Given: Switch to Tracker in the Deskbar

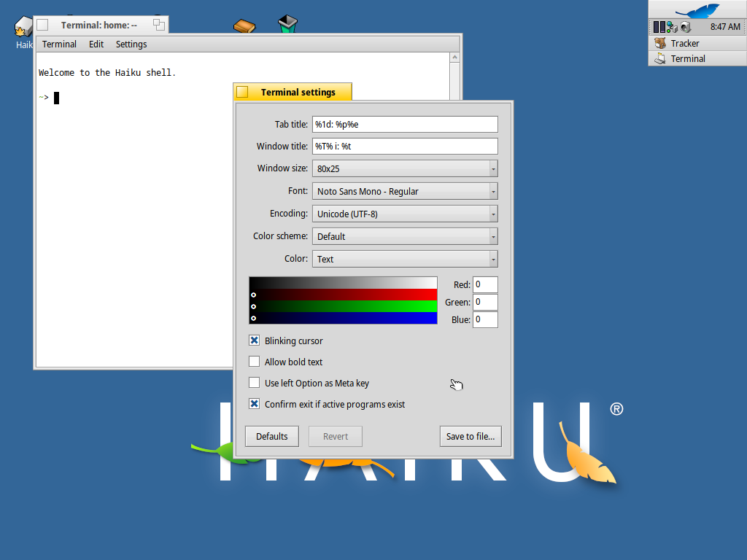Looking at the screenshot, I should coord(698,43).
